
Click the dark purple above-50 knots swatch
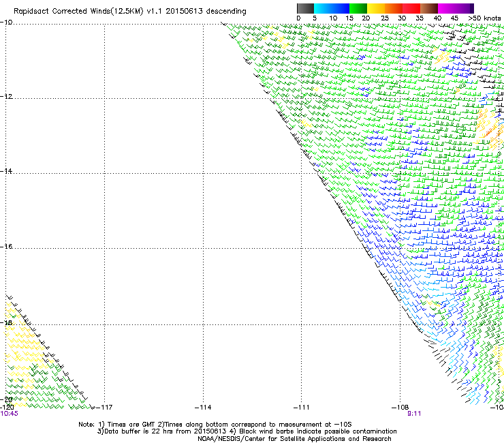coord(471,8)
